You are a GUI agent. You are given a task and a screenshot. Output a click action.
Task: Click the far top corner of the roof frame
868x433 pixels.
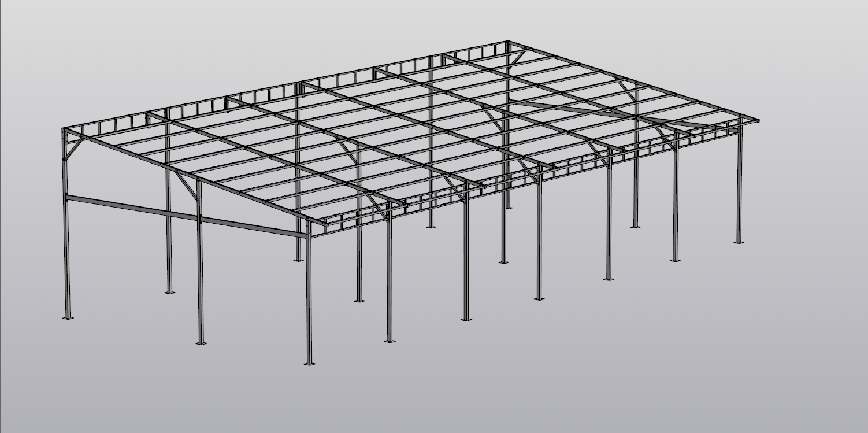coord(508,42)
